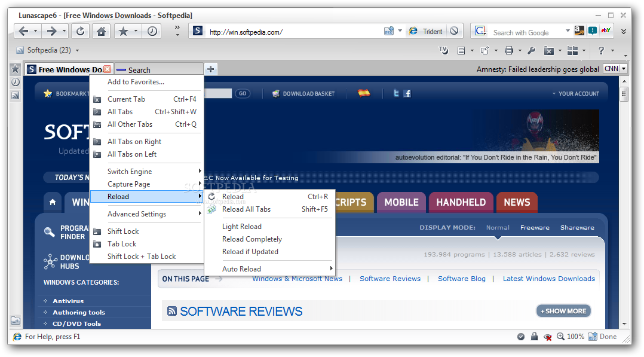
Task: Expand the search bar overflow chevron
Action: 624,31
